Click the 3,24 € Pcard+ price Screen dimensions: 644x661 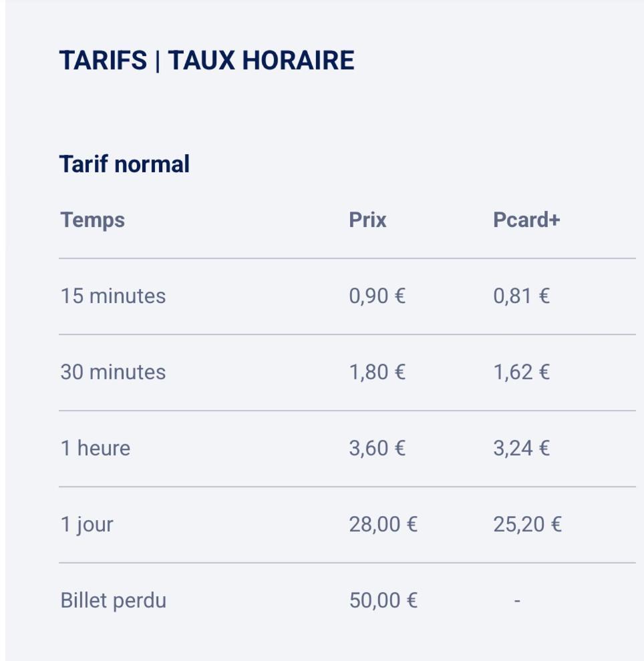pyautogui.click(x=521, y=448)
